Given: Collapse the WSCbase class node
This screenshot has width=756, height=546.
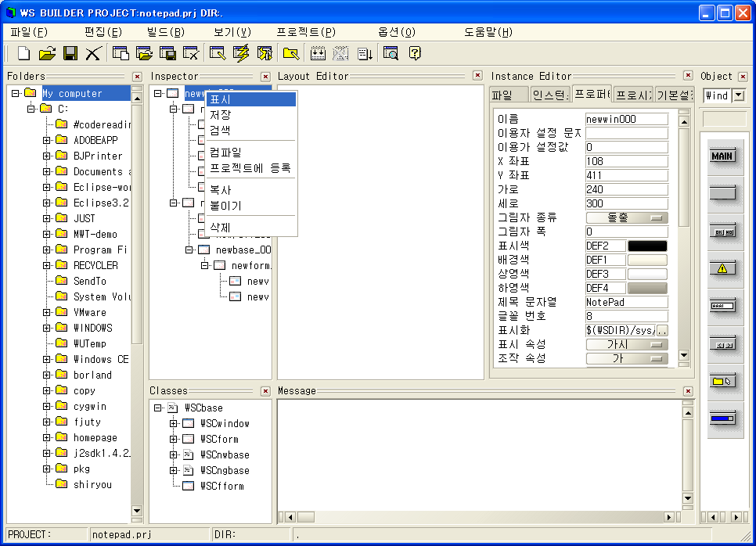Looking at the screenshot, I should (x=157, y=408).
